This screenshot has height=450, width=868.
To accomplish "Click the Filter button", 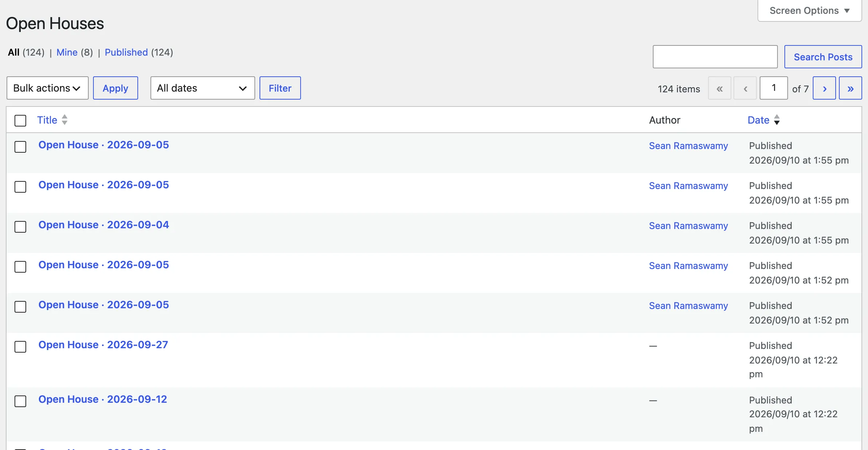I will point(280,88).
